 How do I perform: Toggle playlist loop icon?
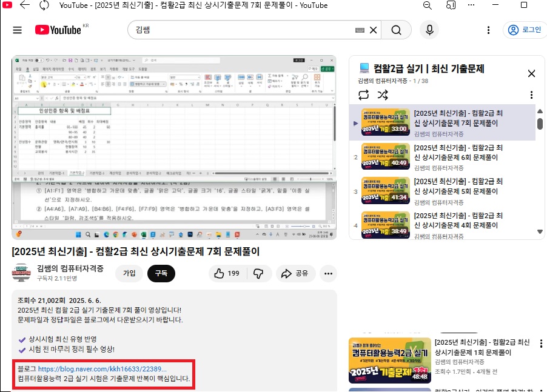(363, 95)
